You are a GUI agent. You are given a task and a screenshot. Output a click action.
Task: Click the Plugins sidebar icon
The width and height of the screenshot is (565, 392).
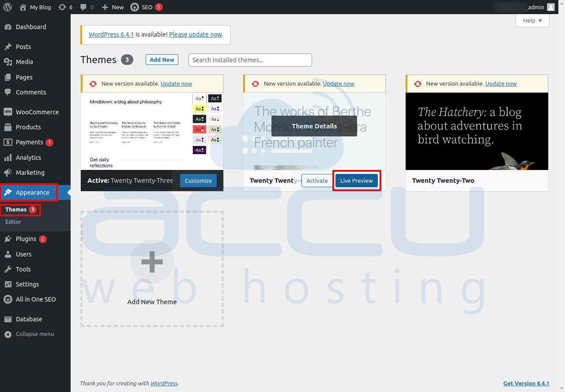tap(8, 239)
